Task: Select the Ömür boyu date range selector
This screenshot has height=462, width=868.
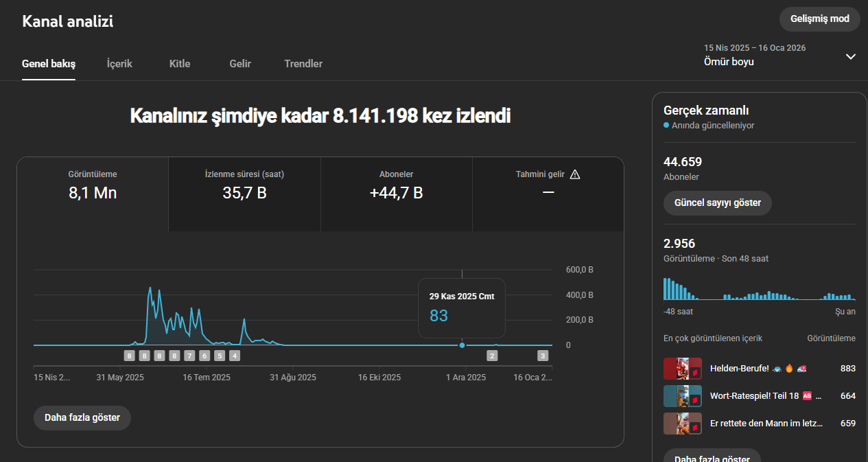Action: [x=781, y=55]
